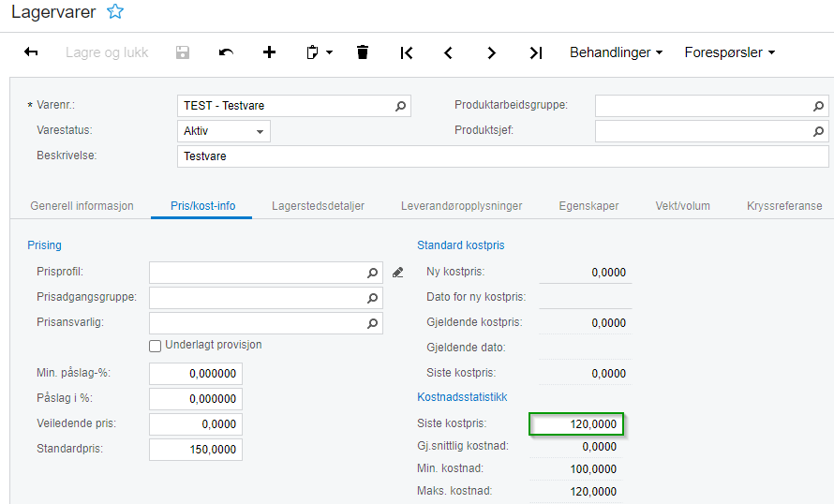Click the save disk icon
Image resolution: width=834 pixels, height=504 pixels.
183,52
